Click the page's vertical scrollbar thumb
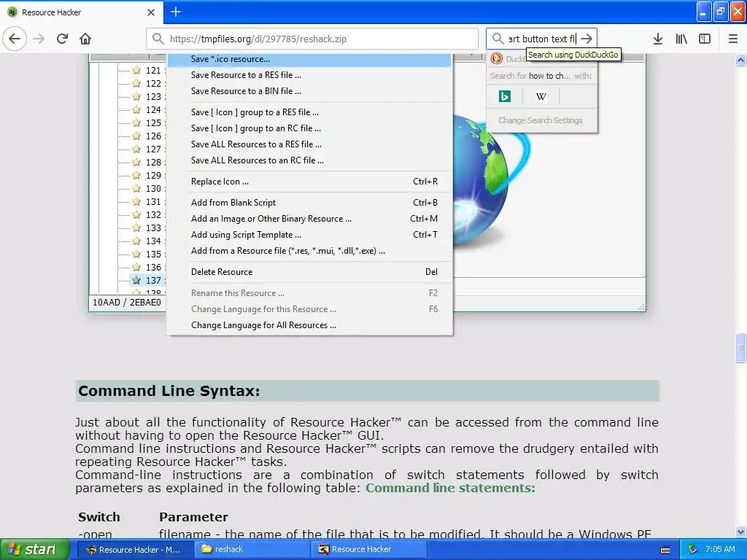Viewport: 747px width, 560px height. pos(740,349)
